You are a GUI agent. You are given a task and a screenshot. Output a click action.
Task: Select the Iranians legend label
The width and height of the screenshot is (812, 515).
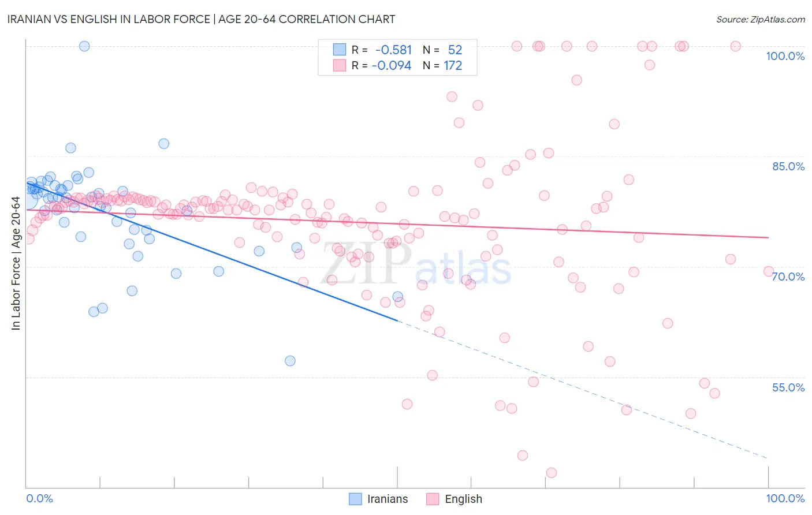point(388,499)
